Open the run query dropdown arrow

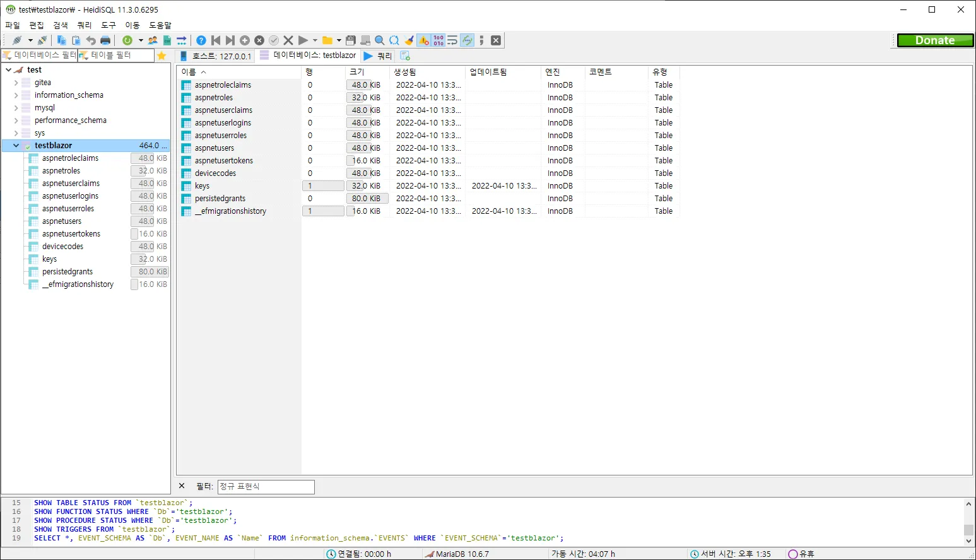tap(315, 40)
